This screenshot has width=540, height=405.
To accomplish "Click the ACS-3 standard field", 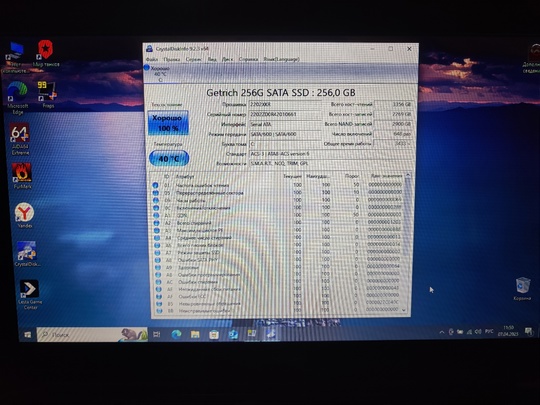I will (331, 154).
